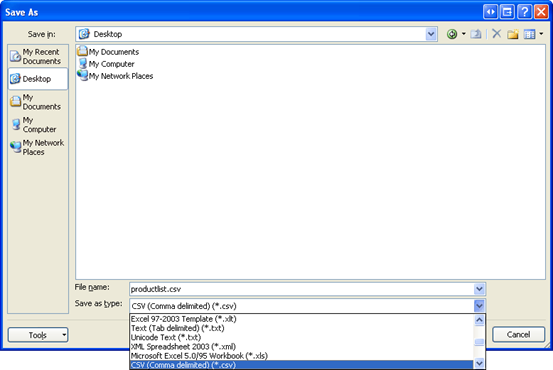553x370 pixels.
Task: Expand the File name history dropdown arrow
Action: point(479,289)
